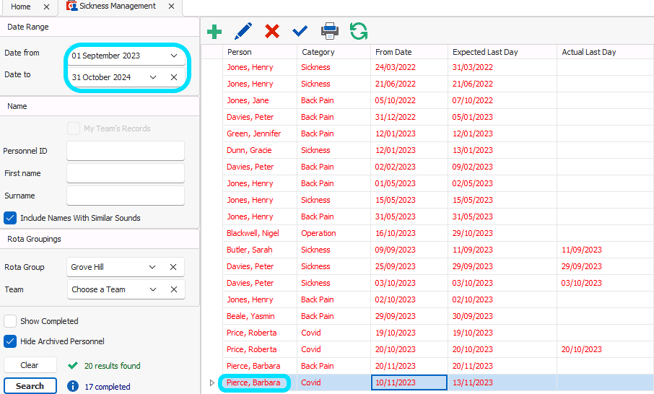Image resolution: width=654 pixels, height=394 pixels.
Task: Mark record complete with blue checkmark icon
Action: (x=300, y=31)
